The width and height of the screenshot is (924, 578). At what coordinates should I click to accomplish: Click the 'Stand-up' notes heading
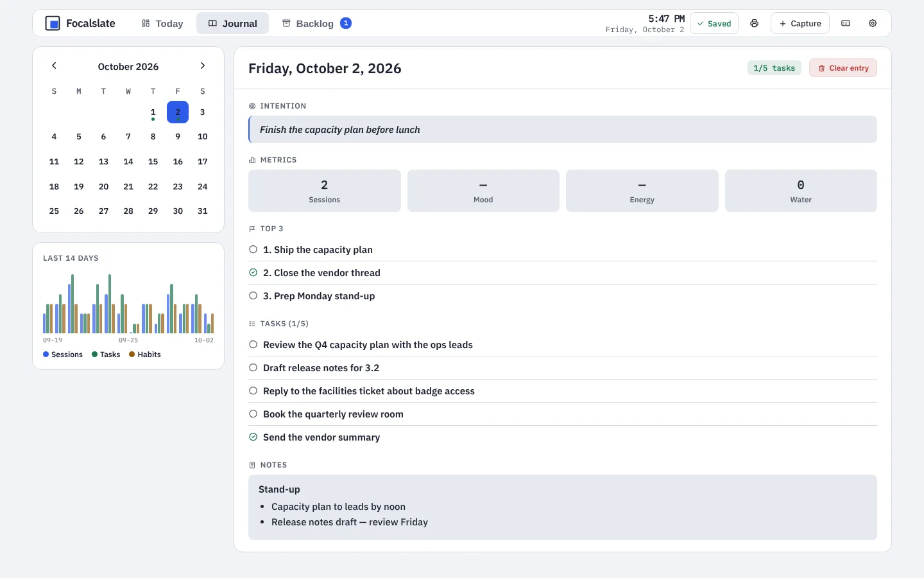(279, 489)
